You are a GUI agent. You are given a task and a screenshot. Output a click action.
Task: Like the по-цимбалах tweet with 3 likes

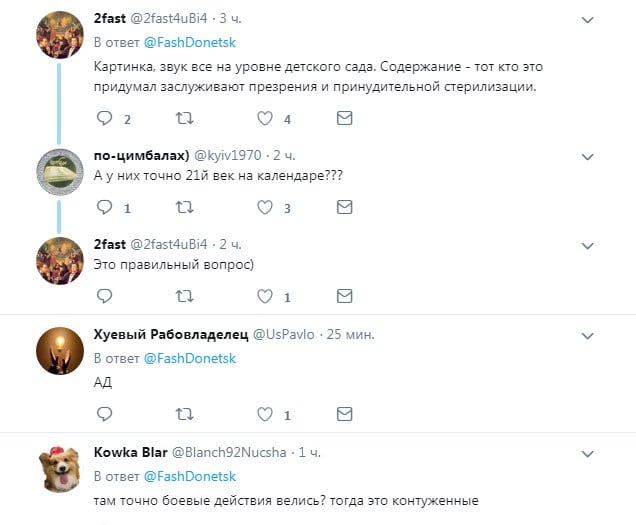pos(265,208)
